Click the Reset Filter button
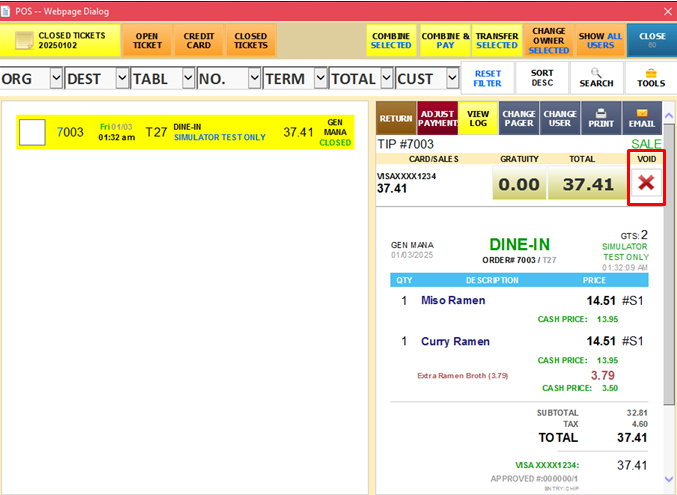 (x=488, y=78)
